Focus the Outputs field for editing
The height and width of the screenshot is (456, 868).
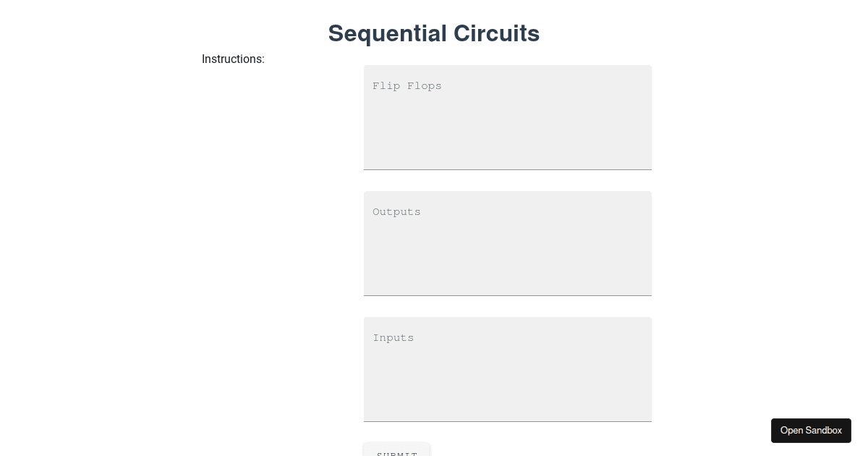(x=506, y=242)
